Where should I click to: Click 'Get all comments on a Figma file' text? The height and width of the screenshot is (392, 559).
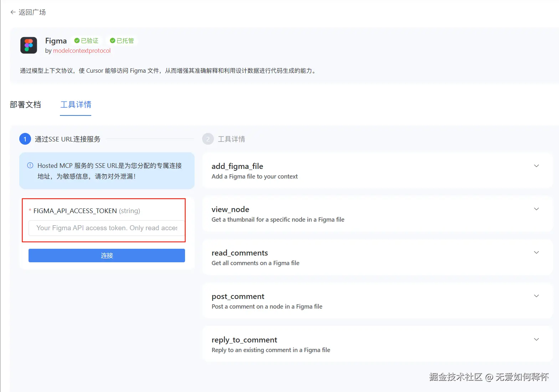click(x=256, y=263)
